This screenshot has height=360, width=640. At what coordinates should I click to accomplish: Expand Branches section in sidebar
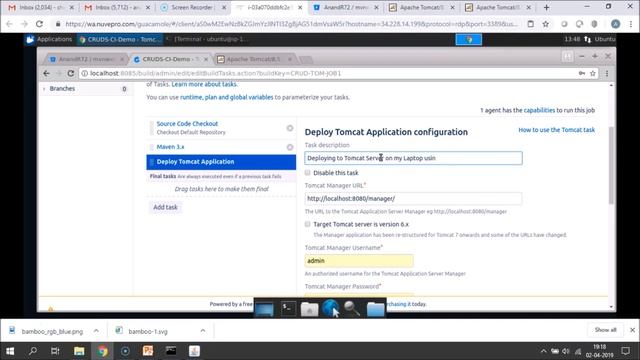pyautogui.click(x=44, y=89)
